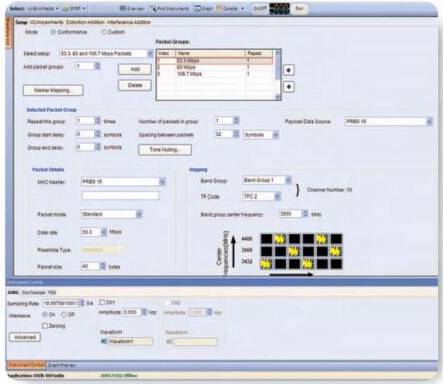Click the On/Off toolbar button
This screenshot has width=443, height=384.
click(x=260, y=8)
